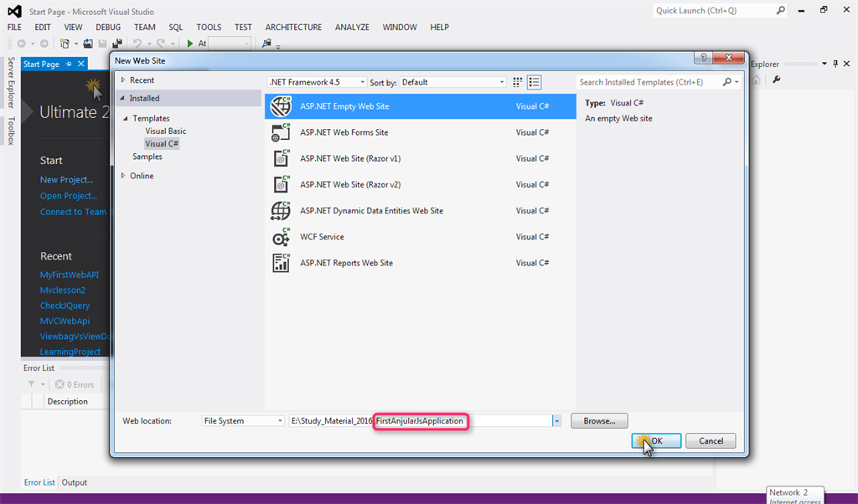Image resolution: width=858 pixels, height=504 pixels.
Task: Select the WCF Service template icon
Action: (x=279, y=236)
